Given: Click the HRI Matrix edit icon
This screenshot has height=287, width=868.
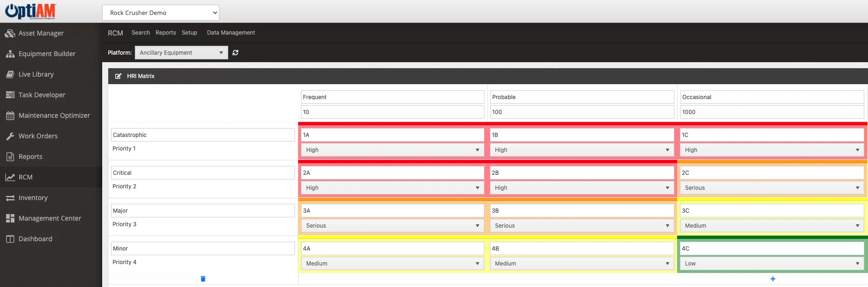Looking at the screenshot, I should coord(118,76).
